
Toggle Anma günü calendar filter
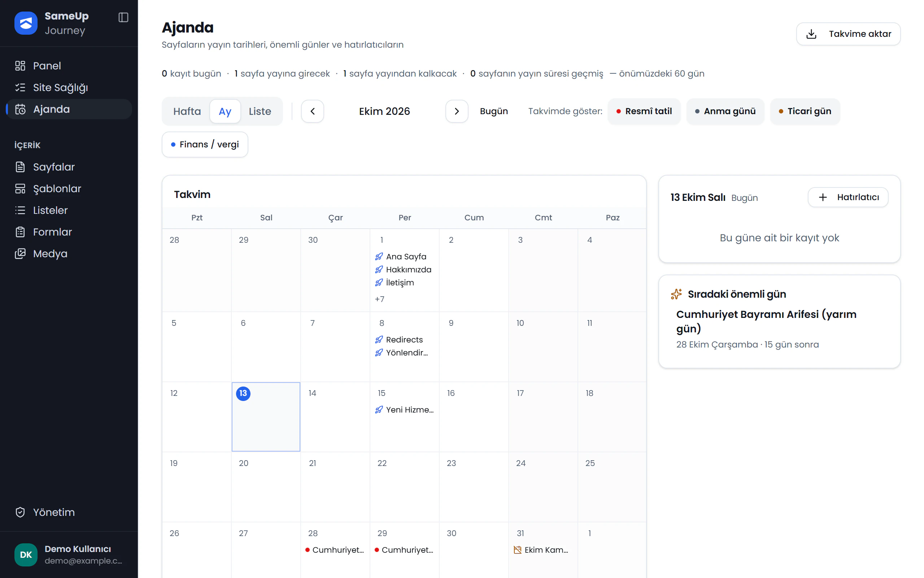[x=725, y=111]
